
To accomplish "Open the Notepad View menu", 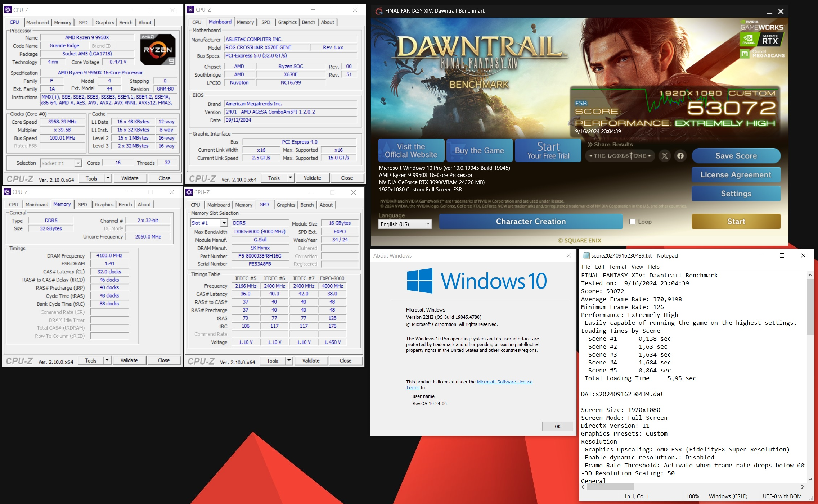I will click(637, 267).
